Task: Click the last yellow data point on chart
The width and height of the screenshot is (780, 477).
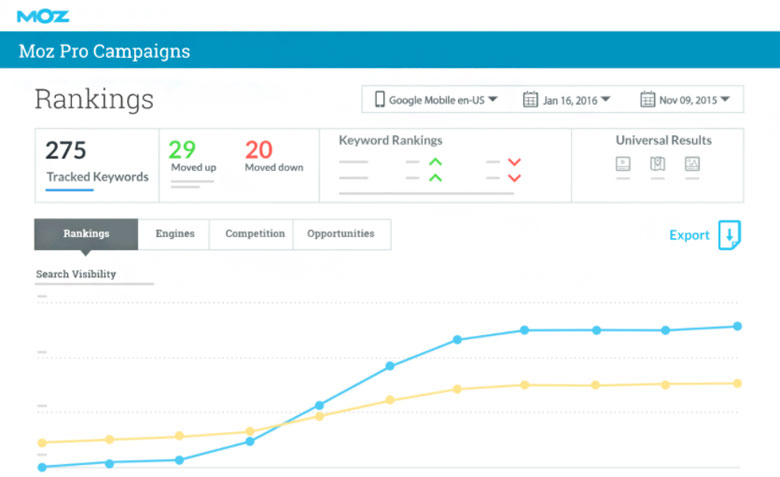Action: click(738, 383)
